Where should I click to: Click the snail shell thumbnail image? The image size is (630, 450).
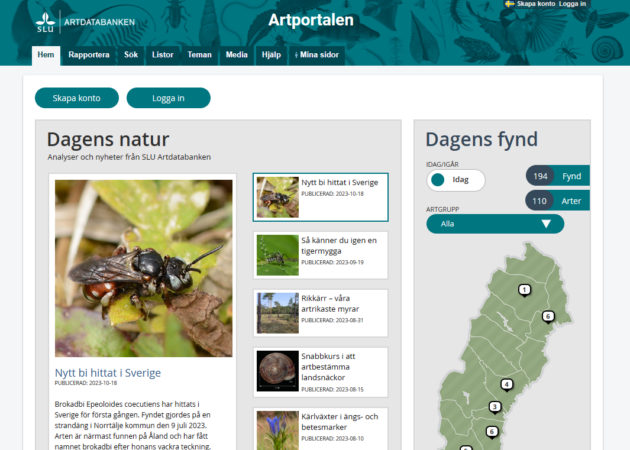tap(278, 371)
